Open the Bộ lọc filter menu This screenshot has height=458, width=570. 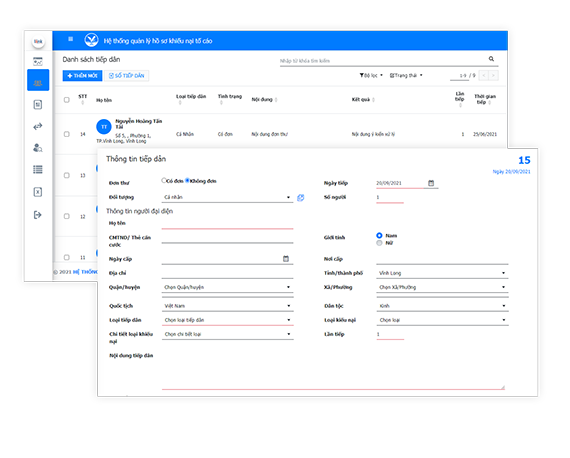point(371,75)
